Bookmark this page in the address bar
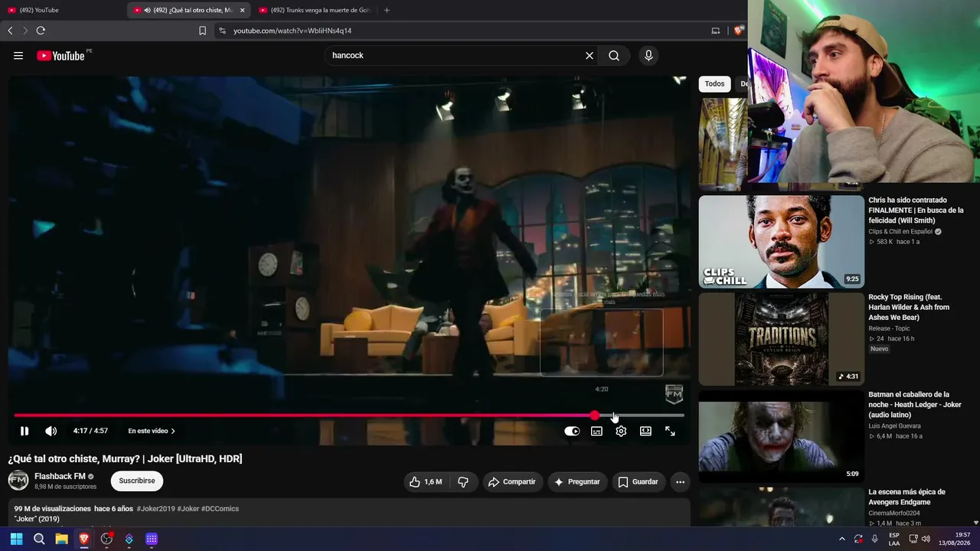 point(202,31)
